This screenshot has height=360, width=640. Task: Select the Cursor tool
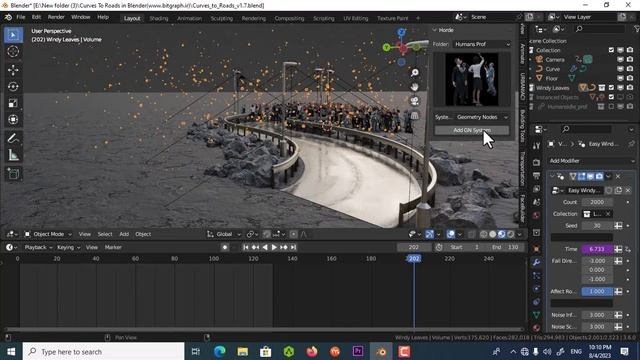coord(13,51)
